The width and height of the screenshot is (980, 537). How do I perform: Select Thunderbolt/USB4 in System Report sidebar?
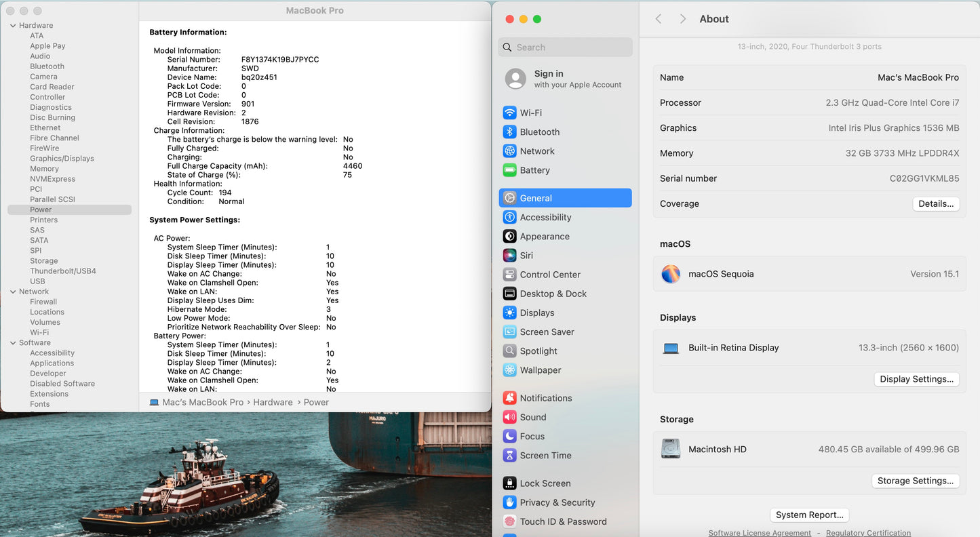coord(62,271)
